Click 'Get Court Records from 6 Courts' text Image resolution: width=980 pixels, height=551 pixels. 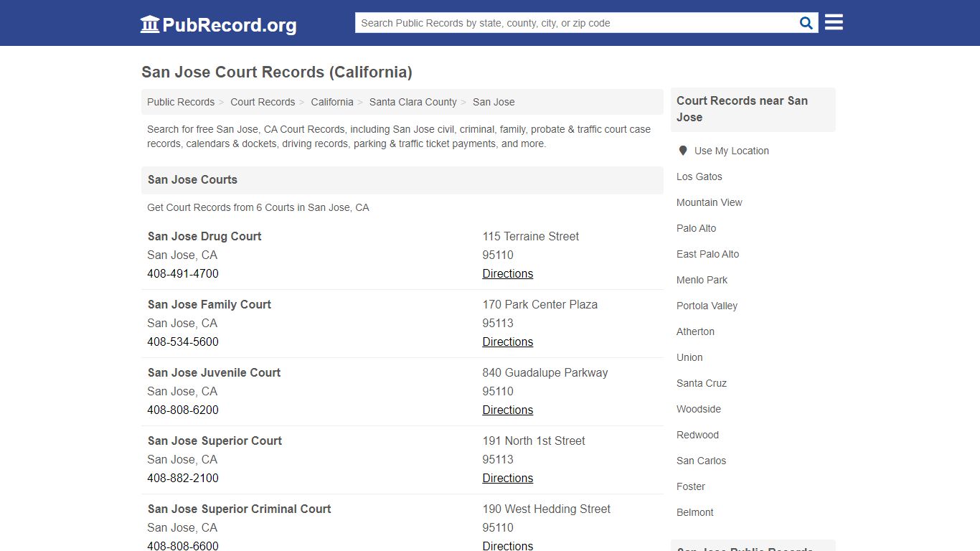(258, 207)
